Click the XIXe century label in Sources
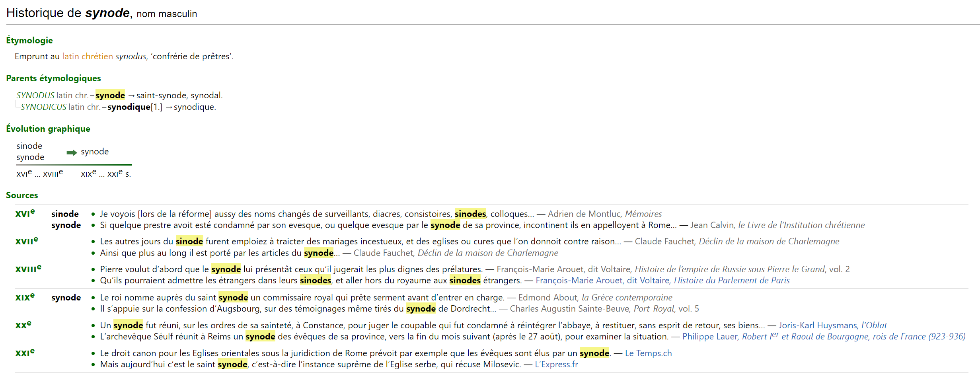Screen dimensions: 980x388 coord(25,297)
